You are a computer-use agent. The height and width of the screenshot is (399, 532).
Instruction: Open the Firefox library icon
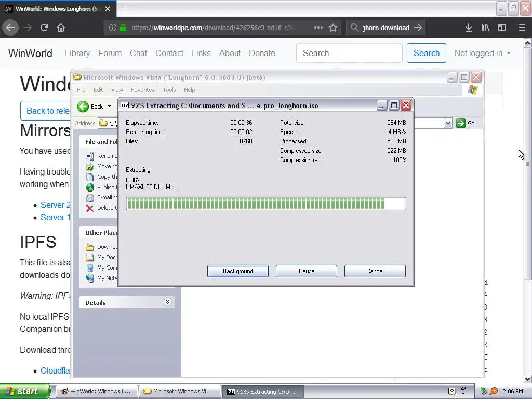(485, 28)
